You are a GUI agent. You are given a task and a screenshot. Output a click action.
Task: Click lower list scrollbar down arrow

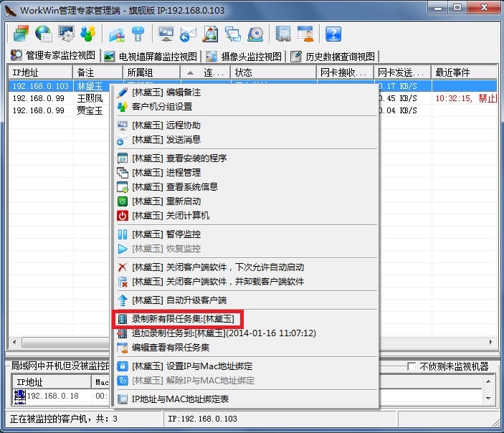(x=488, y=399)
